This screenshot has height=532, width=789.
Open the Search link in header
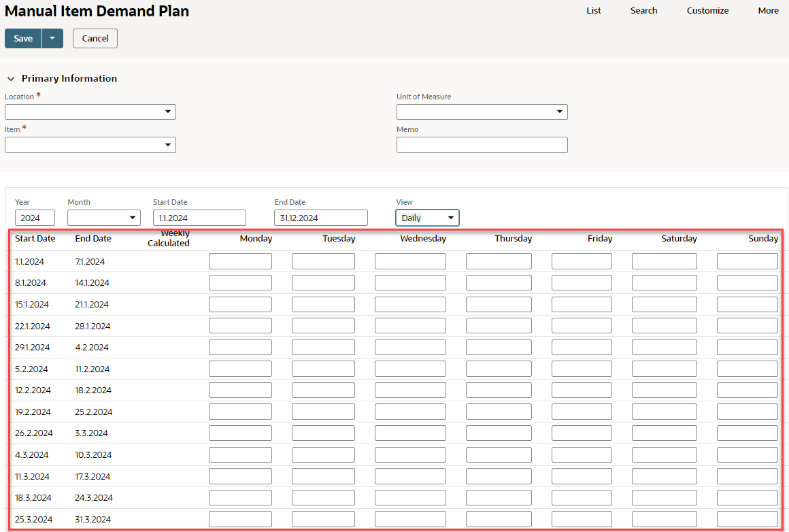[643, 11]
